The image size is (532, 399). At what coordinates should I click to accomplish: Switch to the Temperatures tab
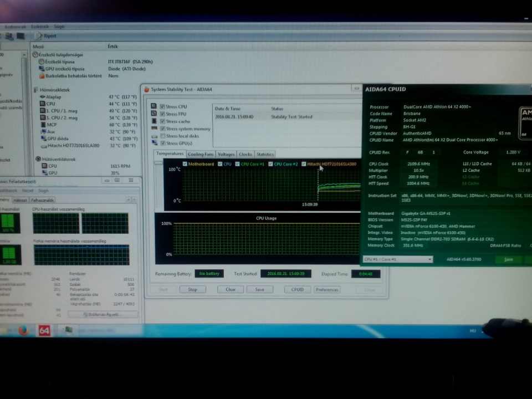click(170, 154)
